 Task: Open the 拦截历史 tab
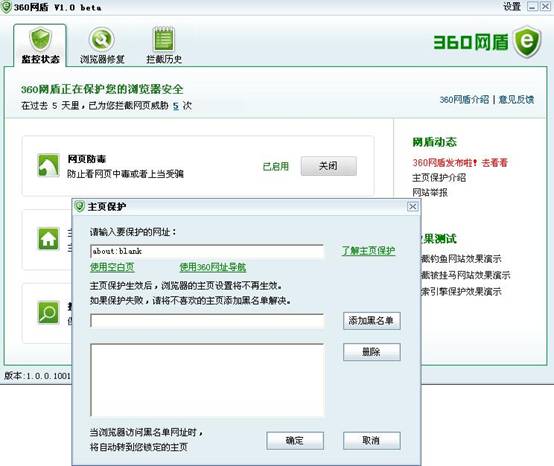point(164,45)
